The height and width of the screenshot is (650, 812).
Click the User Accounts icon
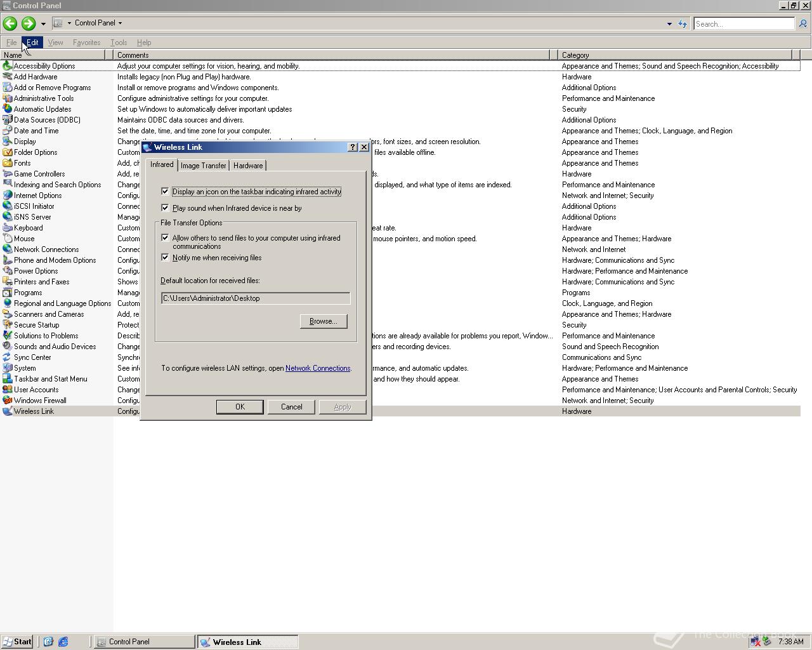click(8, 390)
